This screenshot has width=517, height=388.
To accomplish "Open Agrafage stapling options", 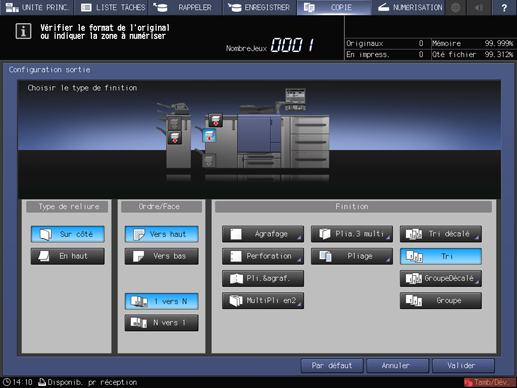I will pos(263,234).
